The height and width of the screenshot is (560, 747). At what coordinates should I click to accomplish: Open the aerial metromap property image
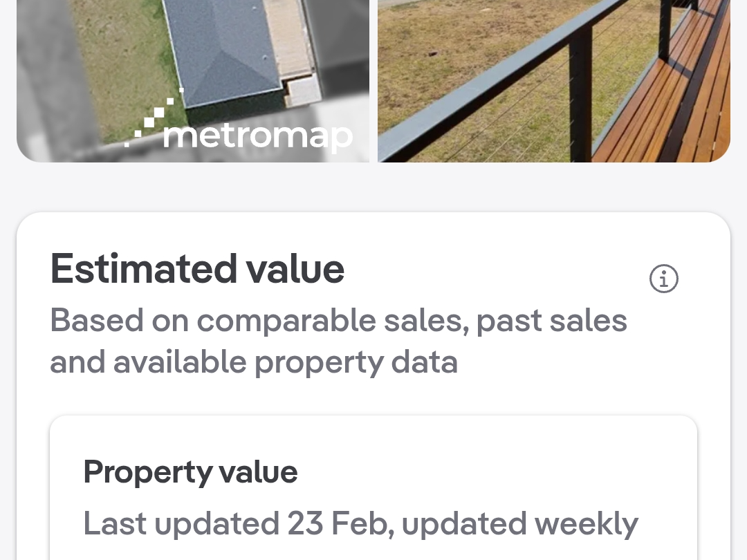[x=193, y=81]
